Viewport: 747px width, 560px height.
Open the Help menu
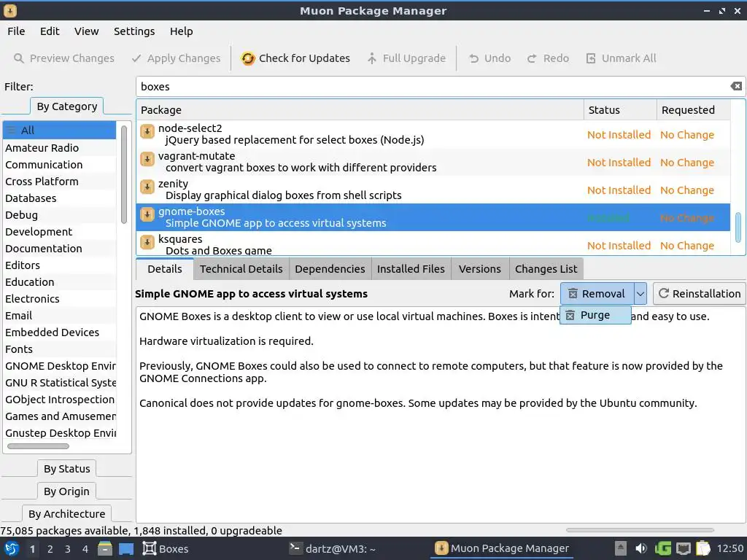[182, 31]
